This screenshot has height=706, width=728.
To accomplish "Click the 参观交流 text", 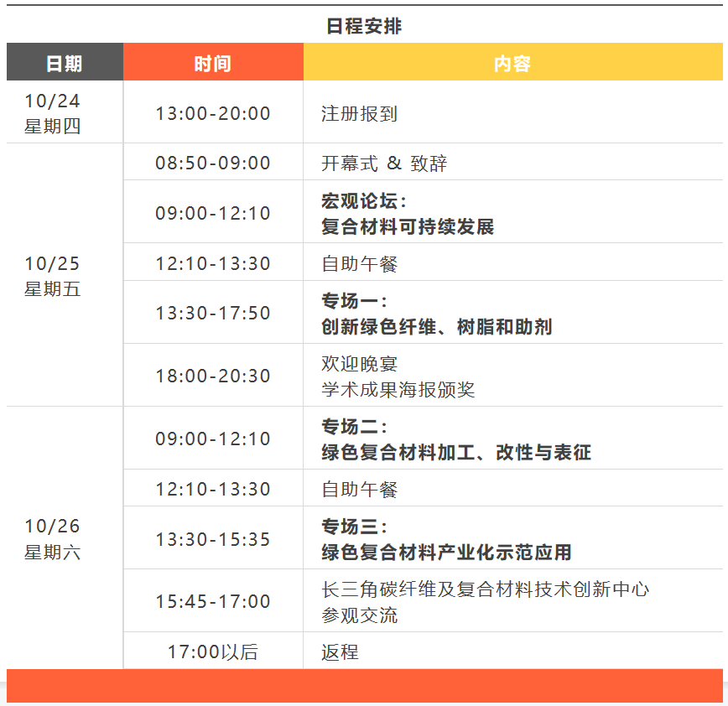I will tap(359, 615).
